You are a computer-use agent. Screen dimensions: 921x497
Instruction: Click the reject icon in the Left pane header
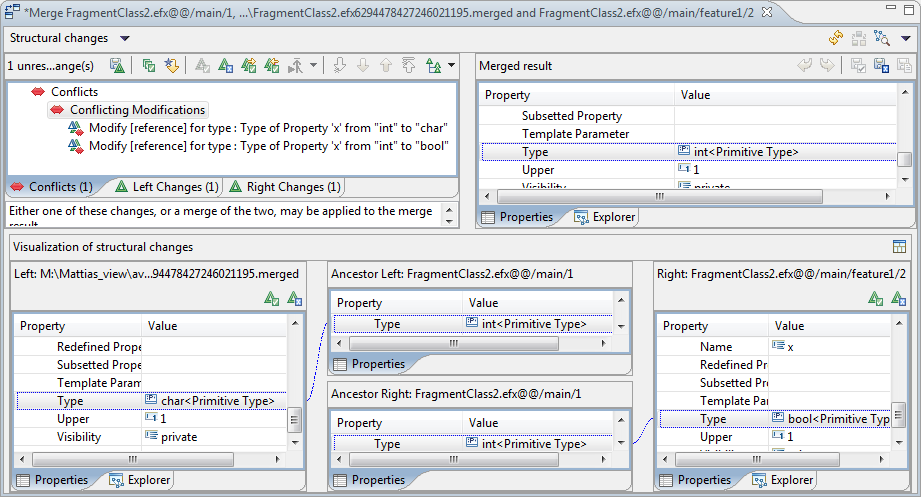[294, 298]
